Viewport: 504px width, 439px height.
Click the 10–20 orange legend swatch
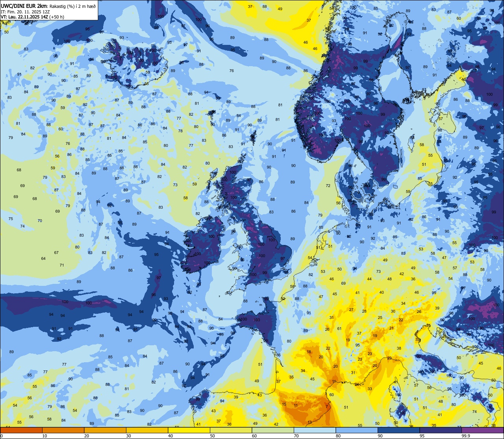[x=63, y=430]
